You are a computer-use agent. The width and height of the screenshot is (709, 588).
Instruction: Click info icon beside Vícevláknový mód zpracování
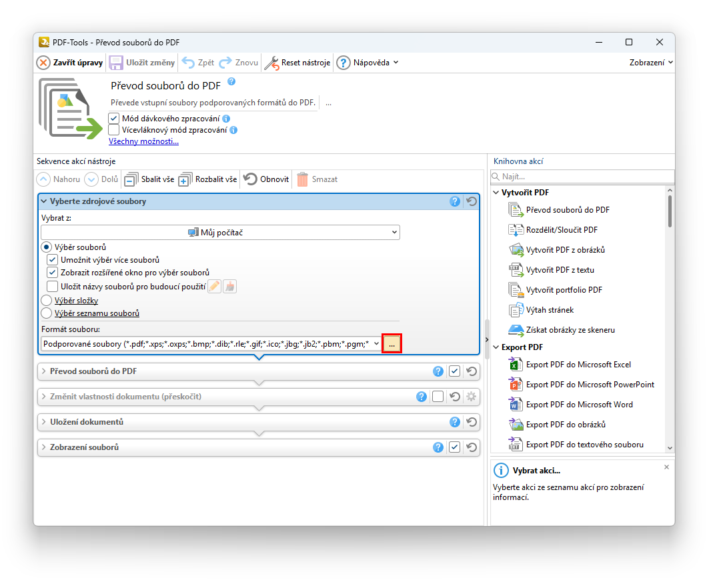coord(233,130)
